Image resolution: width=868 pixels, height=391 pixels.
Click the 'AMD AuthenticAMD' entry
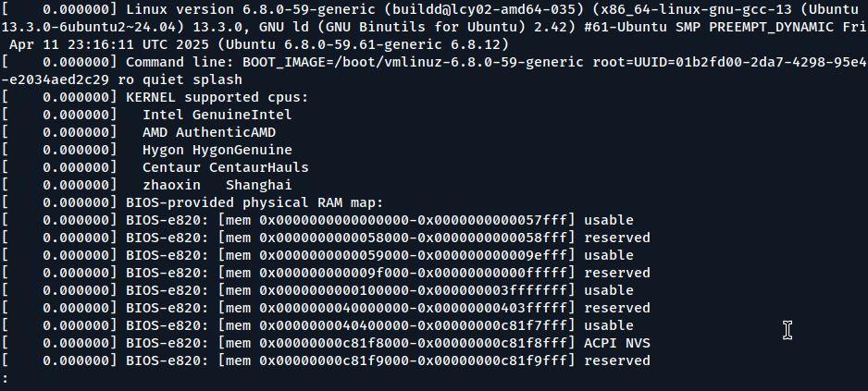(209, 132)
